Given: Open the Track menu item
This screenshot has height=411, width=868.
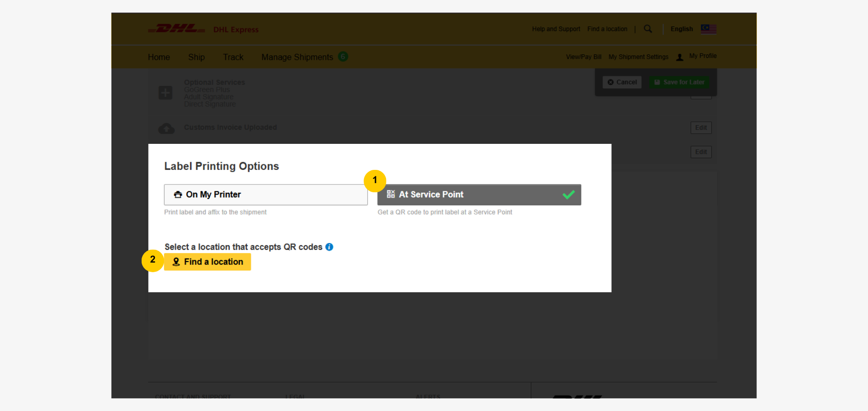Looking at the screenshot, I should coord(233,57).
